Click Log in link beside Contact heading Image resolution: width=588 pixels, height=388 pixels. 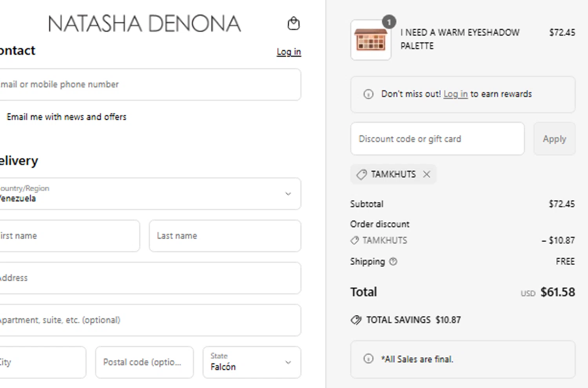[x=289, y=52]
